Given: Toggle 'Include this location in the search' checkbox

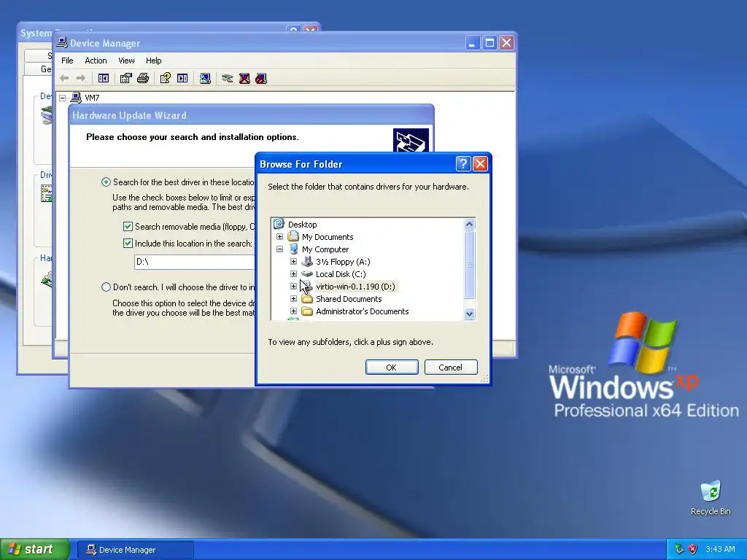Looking at the screenshot, I should (128, 243).
